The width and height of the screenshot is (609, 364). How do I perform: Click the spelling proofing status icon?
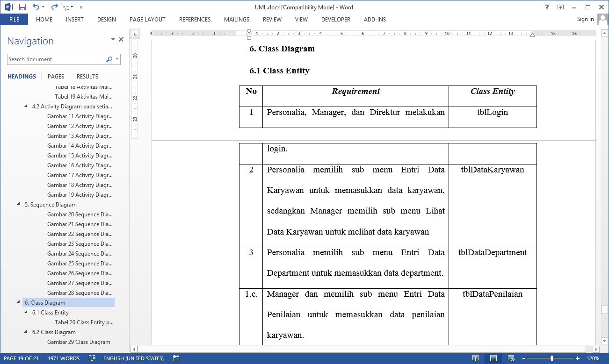(92, 358)
